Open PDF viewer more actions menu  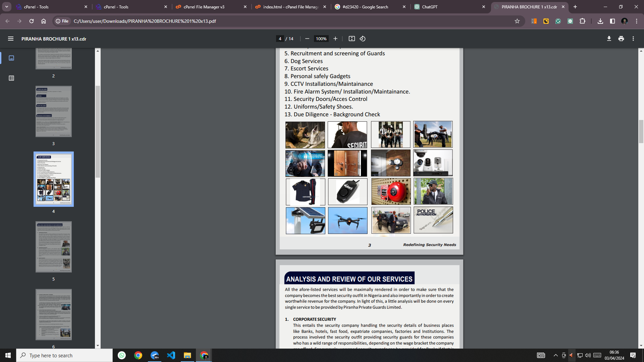(x=633, y=39)
